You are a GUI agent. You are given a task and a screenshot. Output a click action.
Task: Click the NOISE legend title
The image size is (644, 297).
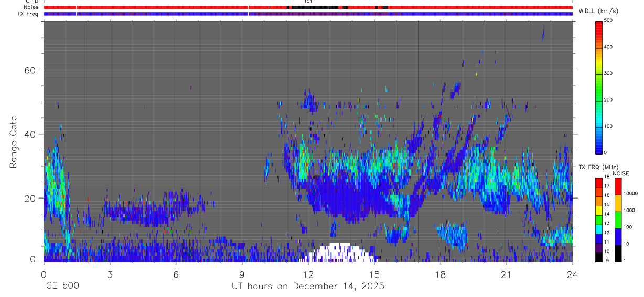pos(621,173)
